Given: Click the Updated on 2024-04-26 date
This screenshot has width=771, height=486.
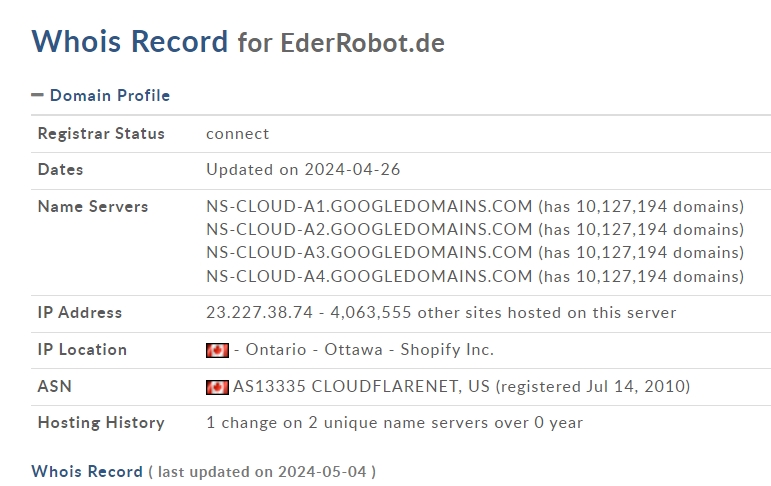Looking at the screenshot, I should (x=303, y=170).
